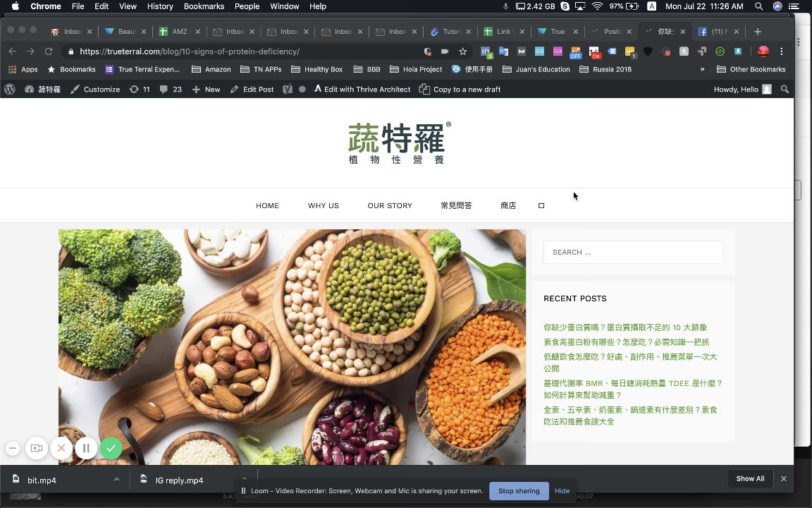The image size is (812, 508).
Task: Open the Yoast SEO icon
Action: 288,89
